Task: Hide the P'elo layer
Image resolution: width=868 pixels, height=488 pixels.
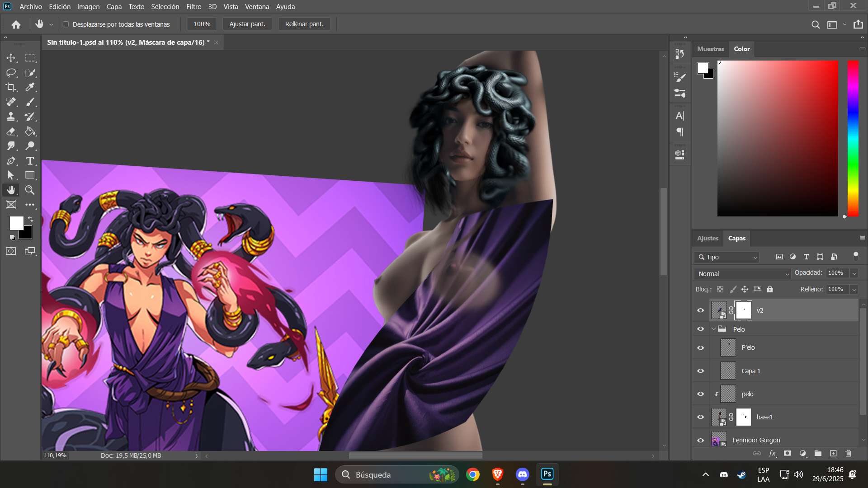Action: [701, 347]
